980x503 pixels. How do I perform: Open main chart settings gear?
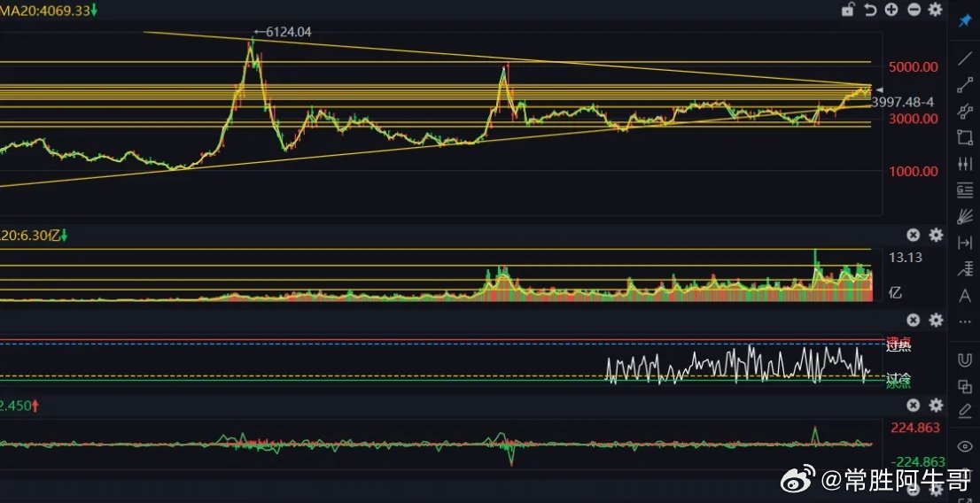[935, 10]
